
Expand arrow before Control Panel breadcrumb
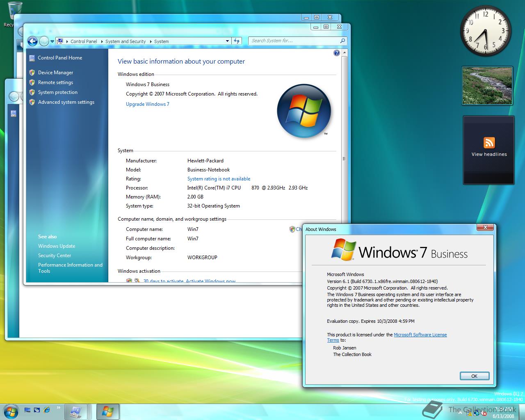[x=67, y=41]
